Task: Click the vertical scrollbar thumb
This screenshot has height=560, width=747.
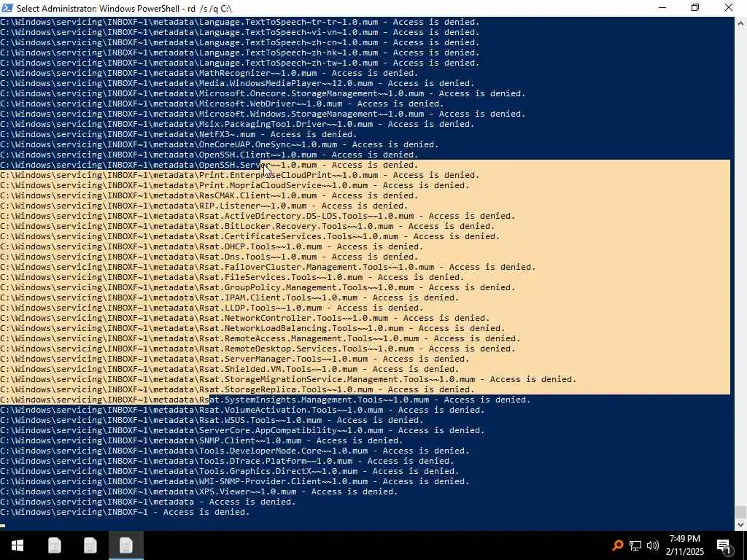Action: [740, 512]
